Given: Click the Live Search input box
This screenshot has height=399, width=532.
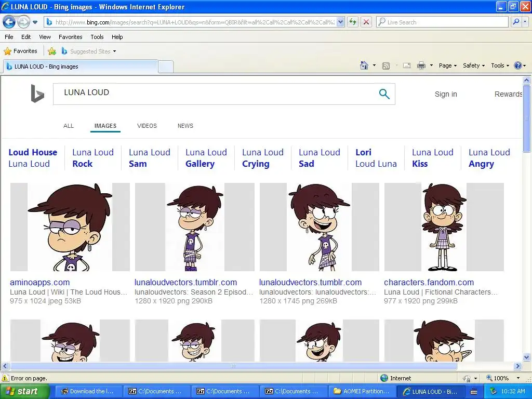Looking at the screenshot, I should 442,22.
